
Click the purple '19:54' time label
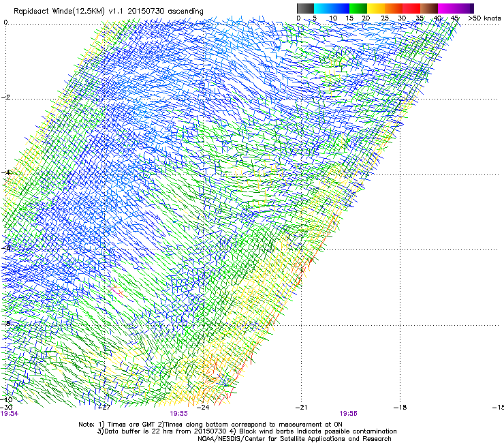click(x=10, y=414)
